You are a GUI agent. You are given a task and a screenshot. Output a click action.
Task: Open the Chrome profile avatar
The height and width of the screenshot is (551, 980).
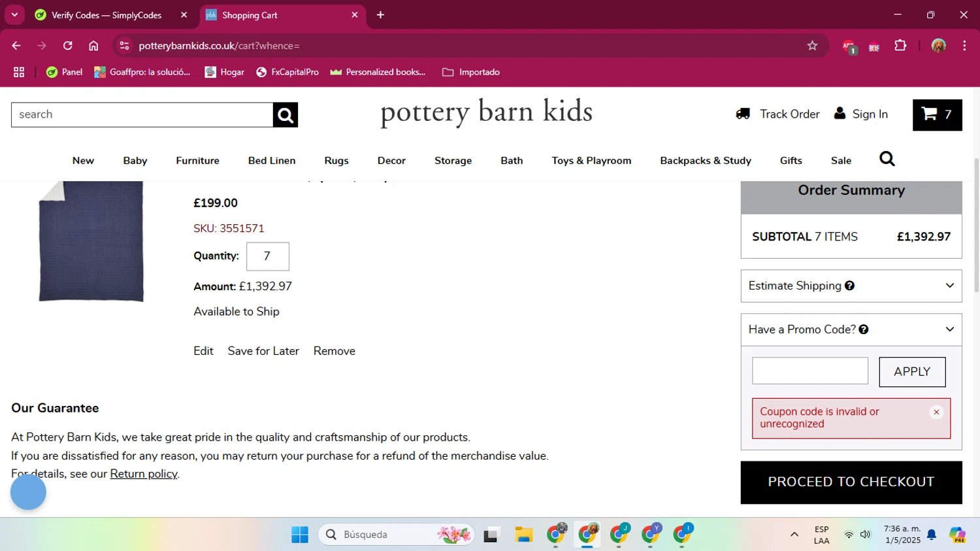939,46
